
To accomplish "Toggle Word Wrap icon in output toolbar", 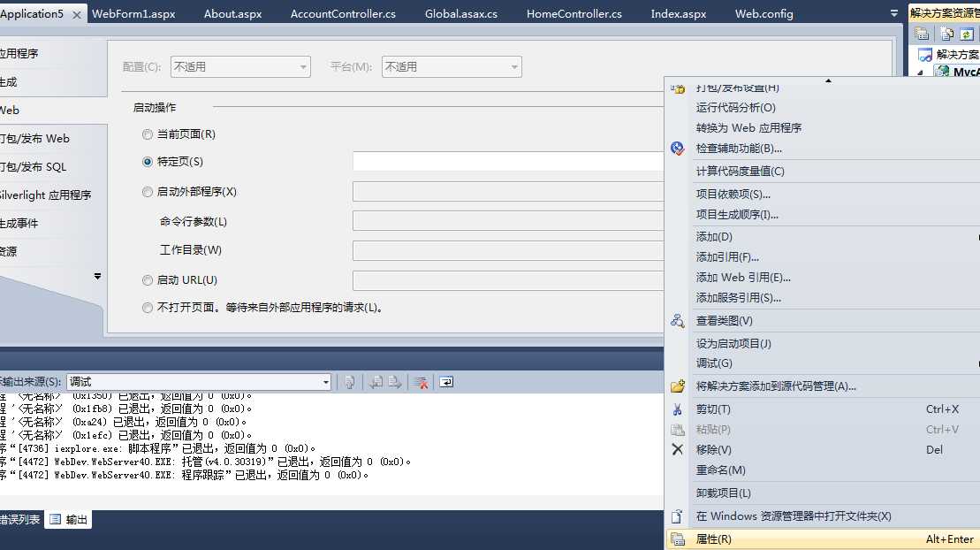I will tap(446, 382).
